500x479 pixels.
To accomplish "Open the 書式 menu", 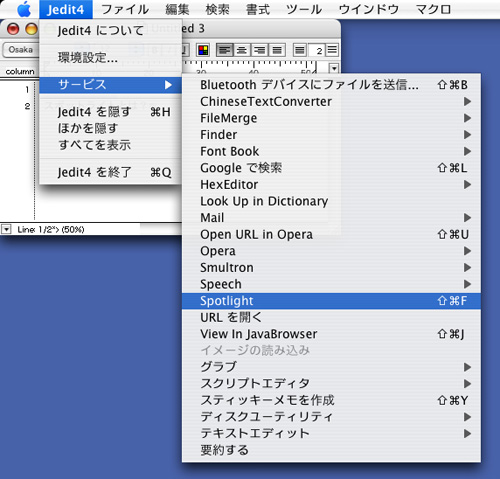I will click(x=258, y=9).
